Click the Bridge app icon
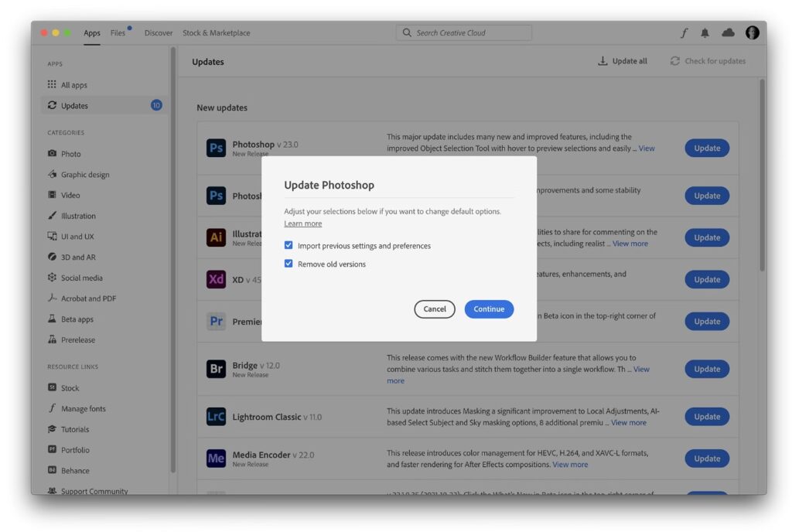 [x=217, y=369]
